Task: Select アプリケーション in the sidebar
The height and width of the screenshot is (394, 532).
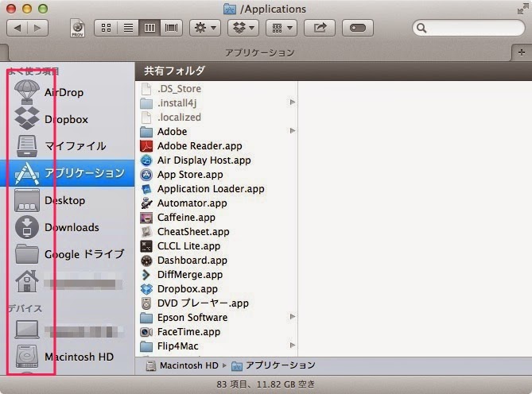Action: pos(67,173)
